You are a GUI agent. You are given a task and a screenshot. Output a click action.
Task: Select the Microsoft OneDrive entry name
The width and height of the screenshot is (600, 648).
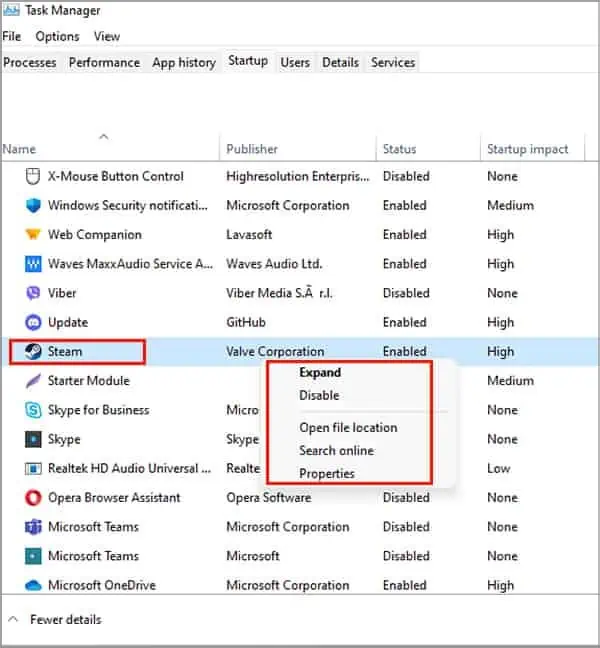(x=102, y=585)
